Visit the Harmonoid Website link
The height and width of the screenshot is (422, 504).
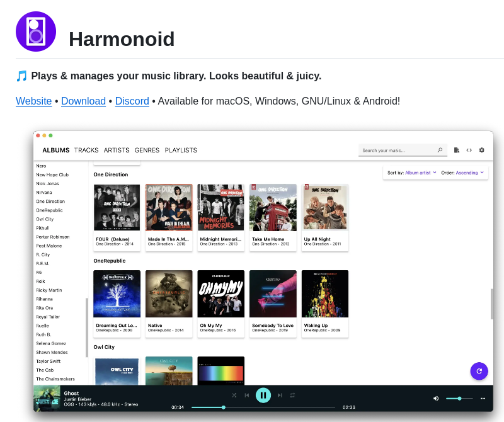click(33, 101)
